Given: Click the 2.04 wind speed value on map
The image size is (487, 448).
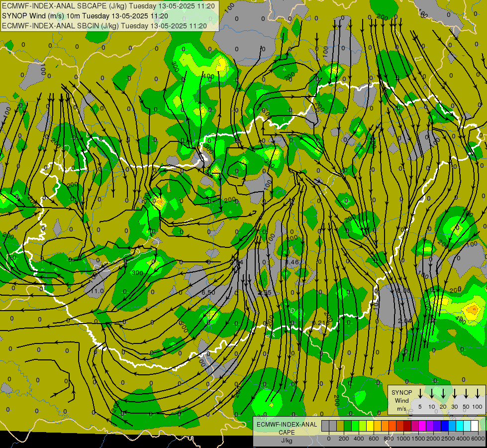Looking at the screenshot, I should point(404,321).
